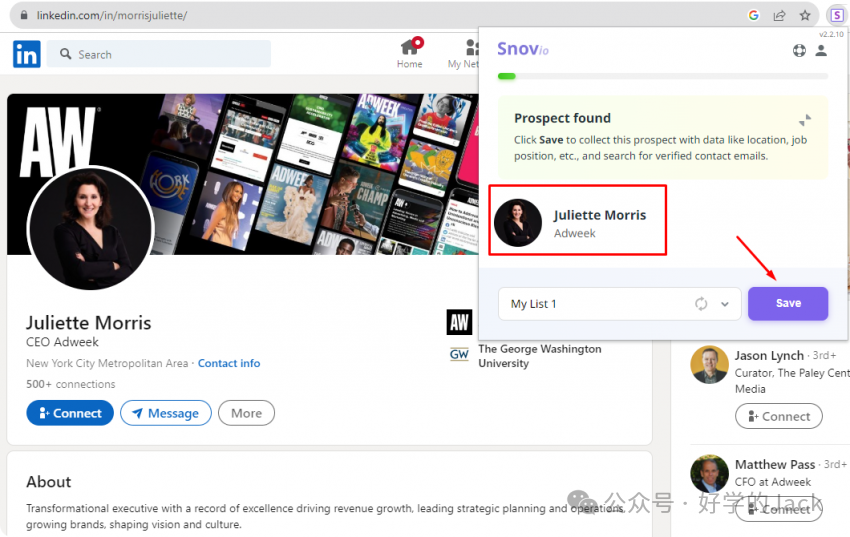Image resolution: width=850 pixels, height=537 pixels.
Task: Click the Snov.io green progress bar
Action: 506,76
